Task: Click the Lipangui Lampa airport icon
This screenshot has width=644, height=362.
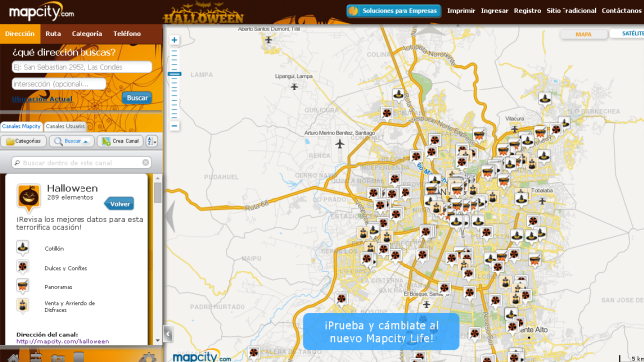Action: (294, 87)
